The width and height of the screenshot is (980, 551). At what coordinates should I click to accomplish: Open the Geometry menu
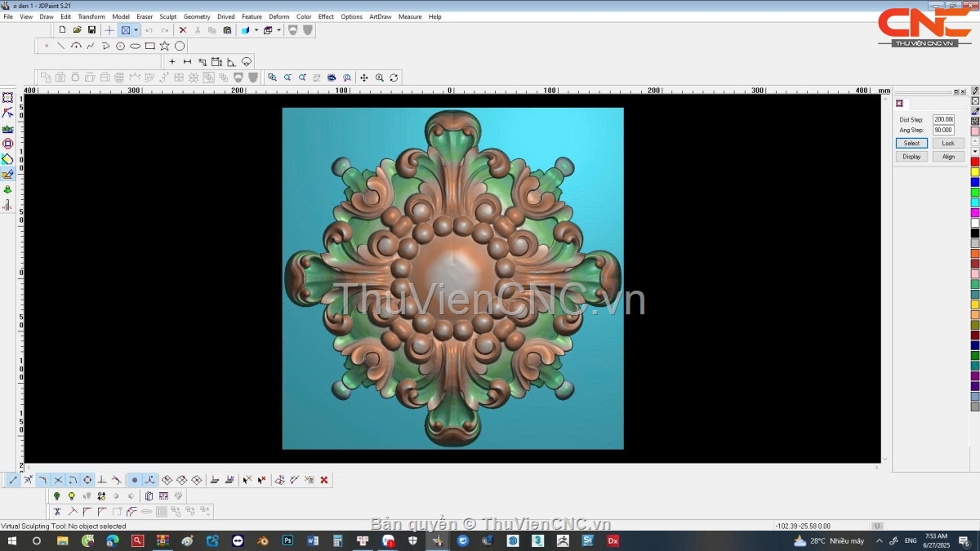(197, 16)
